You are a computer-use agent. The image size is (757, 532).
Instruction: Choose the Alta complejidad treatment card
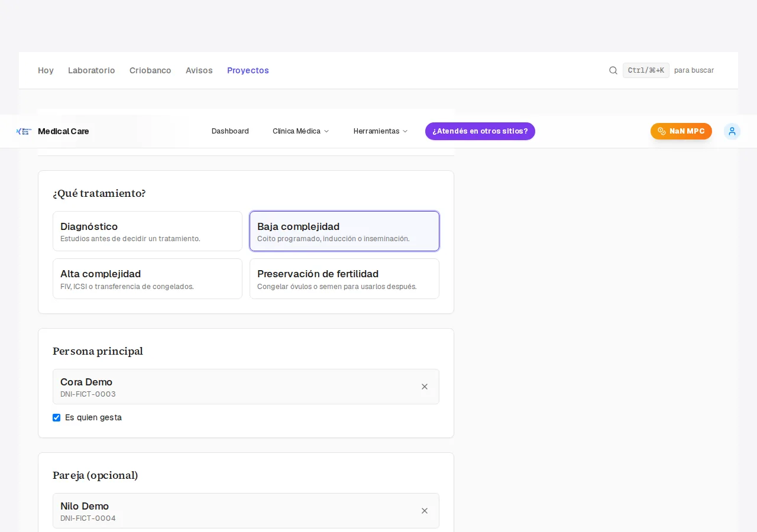[147, 278]
